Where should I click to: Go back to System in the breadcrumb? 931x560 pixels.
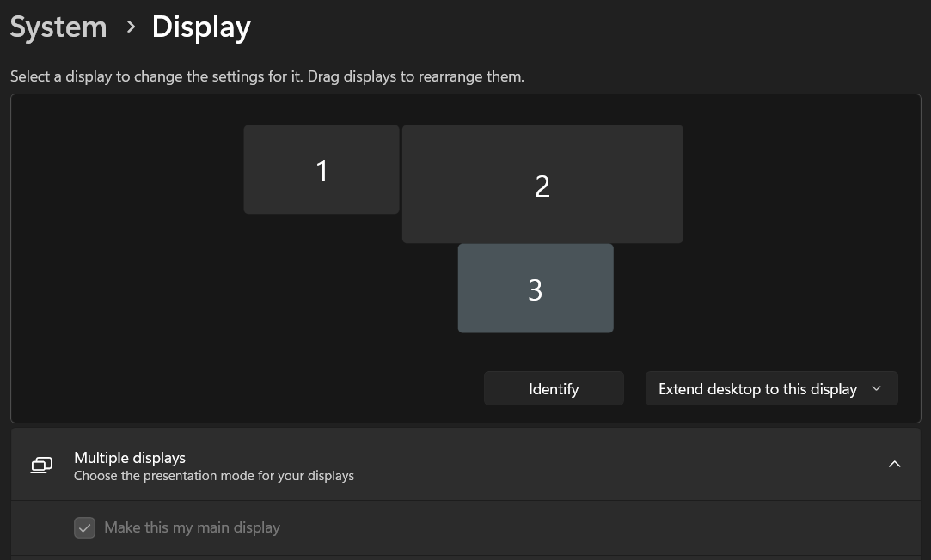(x=58, y=27)
